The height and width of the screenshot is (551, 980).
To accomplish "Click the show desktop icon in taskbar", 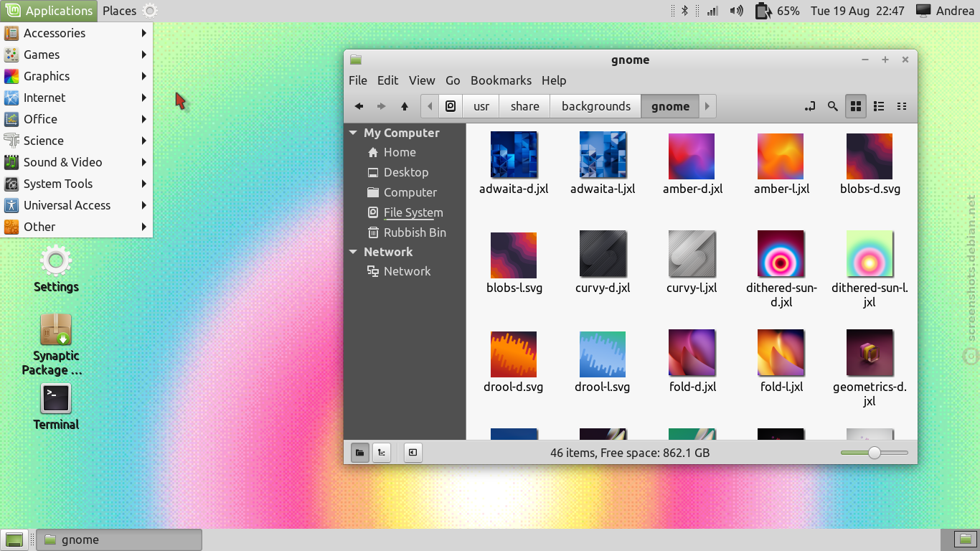I will pyautogui.click(x=14, y=540).
